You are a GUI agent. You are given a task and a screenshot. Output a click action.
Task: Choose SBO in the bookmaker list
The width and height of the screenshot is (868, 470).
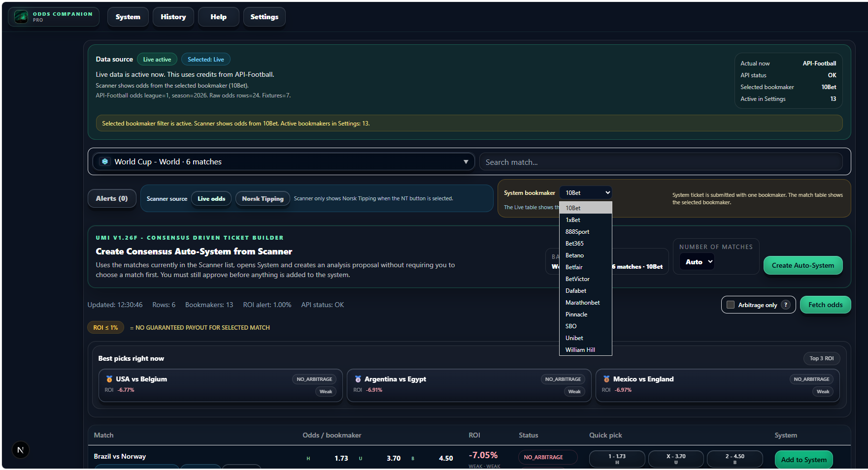pos(586,326)
